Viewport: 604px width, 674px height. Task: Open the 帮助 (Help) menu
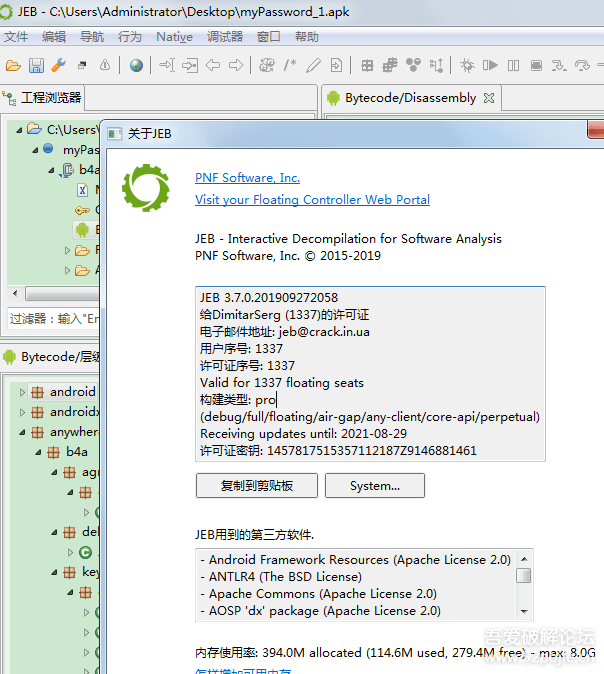click(307, 37)
